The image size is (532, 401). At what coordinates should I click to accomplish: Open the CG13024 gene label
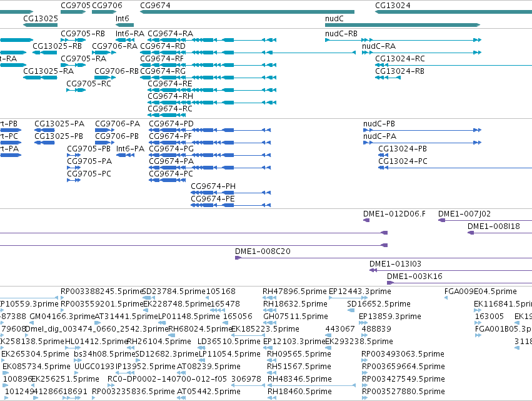click(x=393, y=6)
